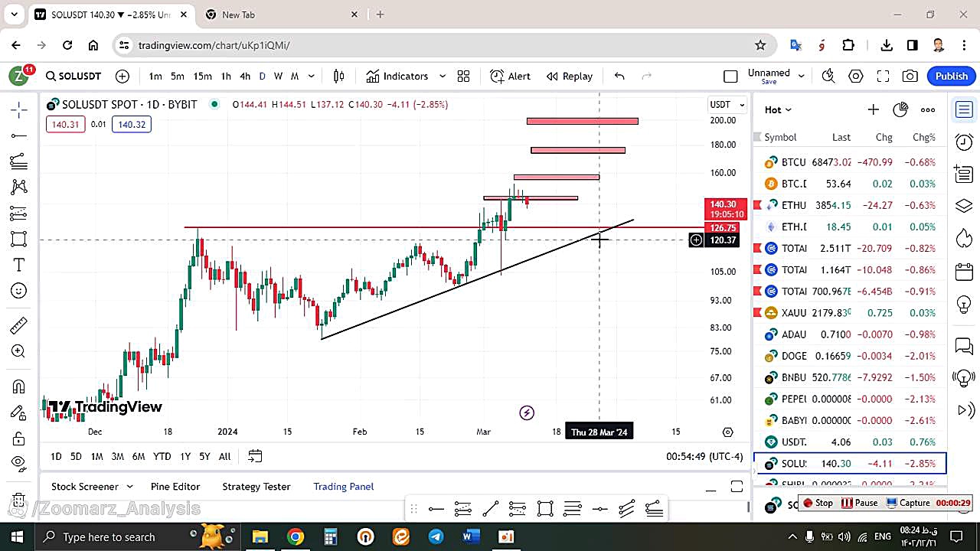This screenshot has height=551, width=980.
Task: Select DOGE row in watchlist
Action: (850, 356)
